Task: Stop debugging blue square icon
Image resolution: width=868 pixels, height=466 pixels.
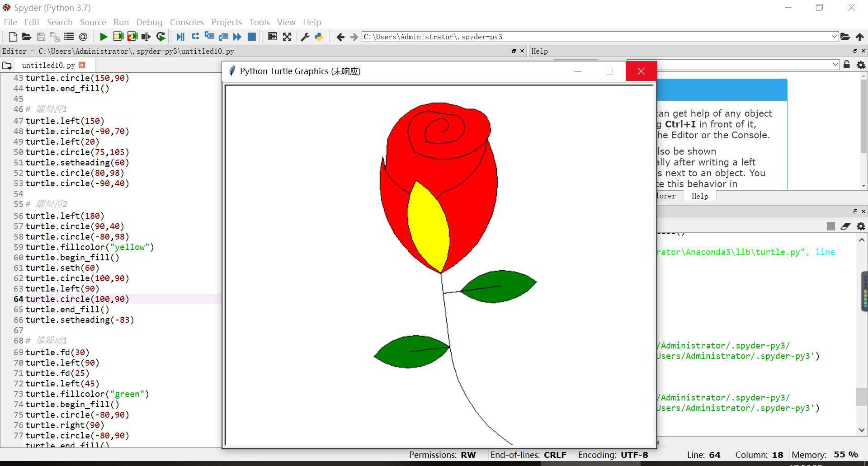Action: click(x=252, y=37)
